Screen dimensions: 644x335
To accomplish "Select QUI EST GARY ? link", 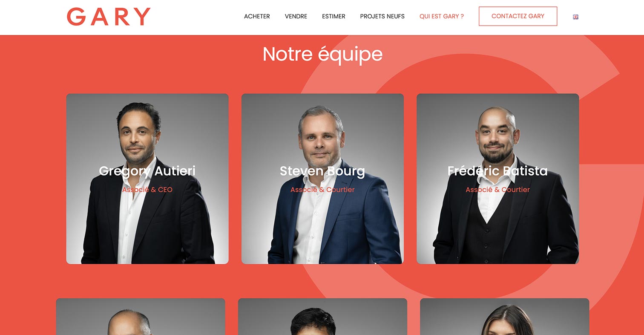I will (442, 17).
